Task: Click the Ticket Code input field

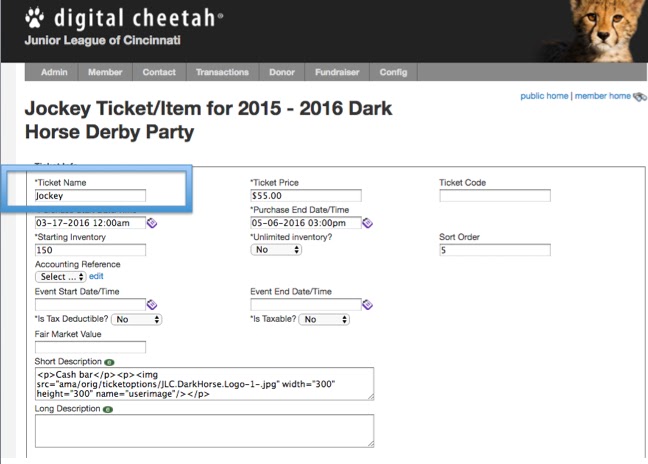Action: (495, 195)
